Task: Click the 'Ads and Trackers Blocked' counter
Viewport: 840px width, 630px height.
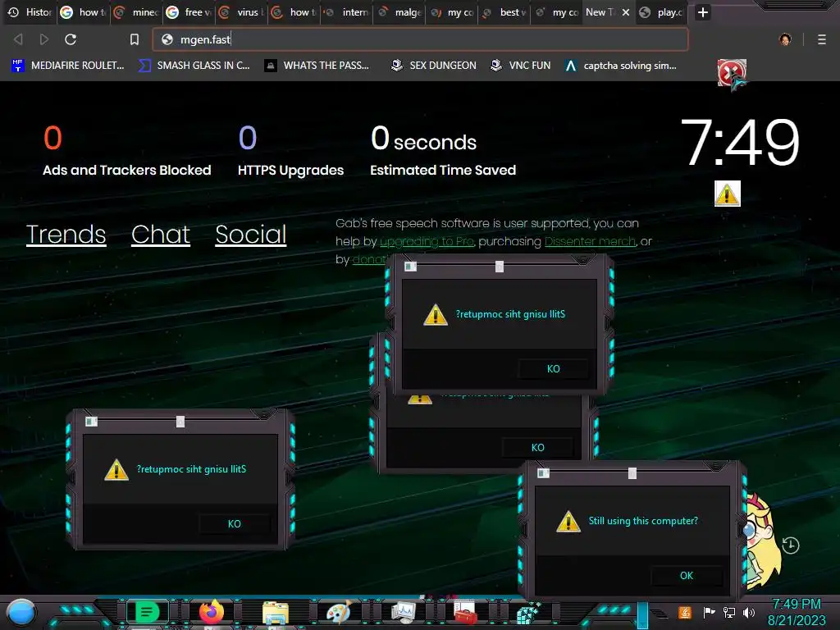Action: click(x=126, y=151)
